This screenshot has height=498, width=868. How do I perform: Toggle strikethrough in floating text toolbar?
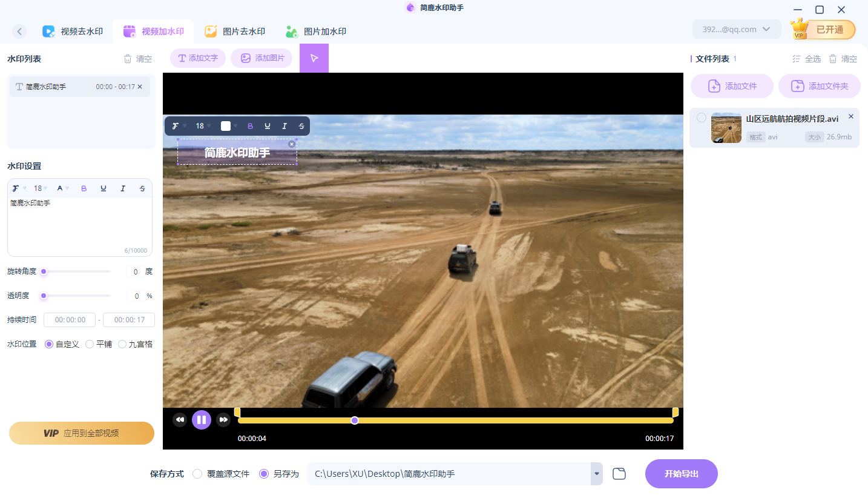coord(301,126)
